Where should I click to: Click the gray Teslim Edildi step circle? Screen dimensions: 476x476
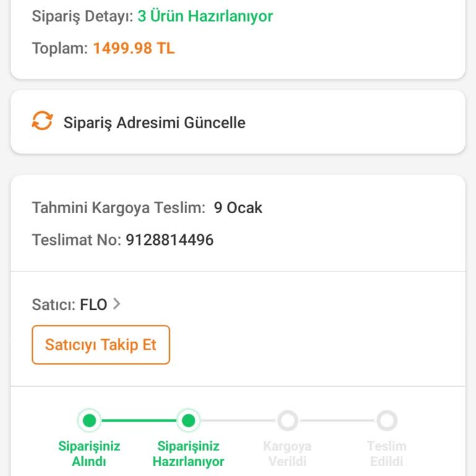(387, 421)
